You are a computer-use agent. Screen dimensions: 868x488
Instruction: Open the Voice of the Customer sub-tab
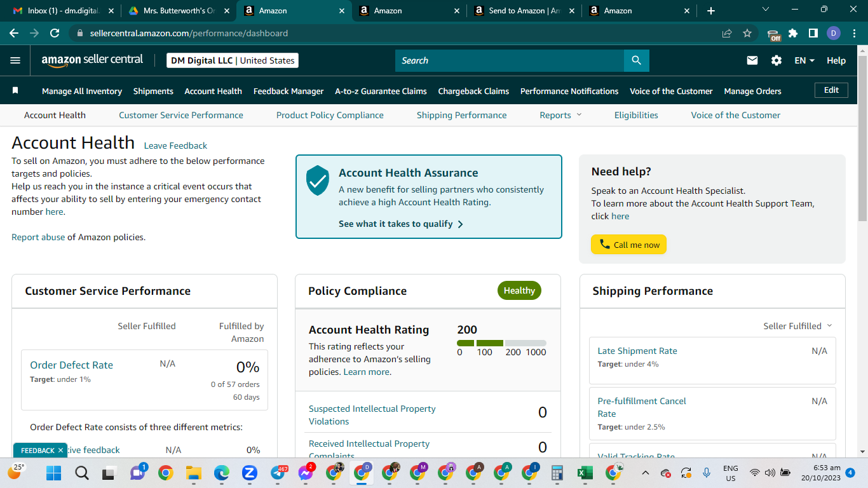click(x=736, y=115)
